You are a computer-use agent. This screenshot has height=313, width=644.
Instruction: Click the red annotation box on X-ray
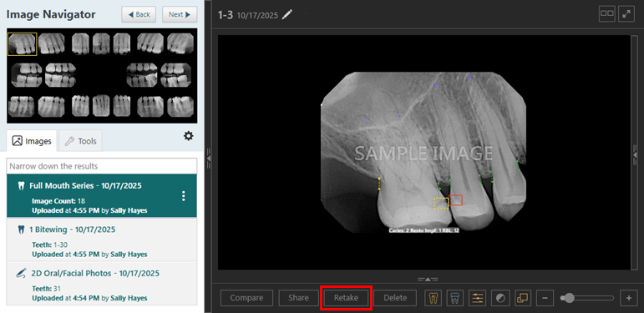[455, 200]
